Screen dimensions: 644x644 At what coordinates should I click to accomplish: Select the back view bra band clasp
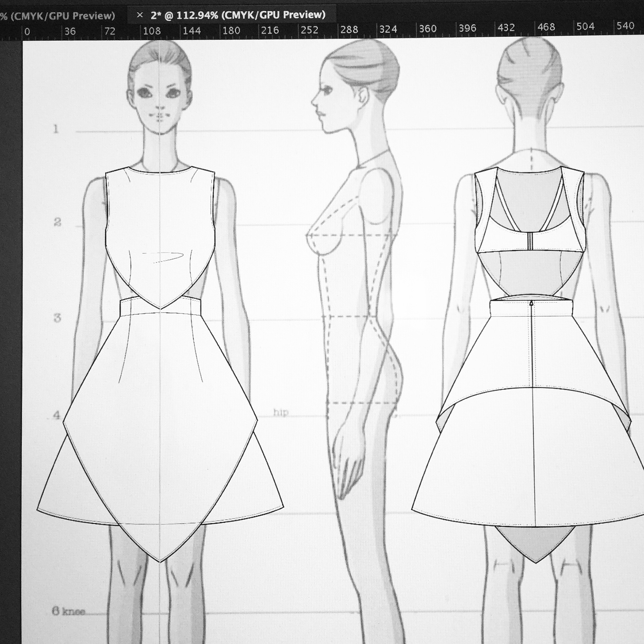tap(531, 240)
